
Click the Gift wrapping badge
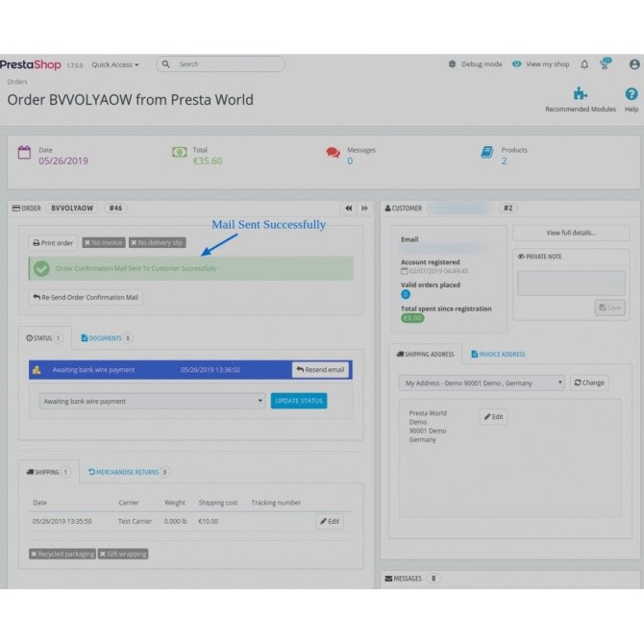(x=123, y=554)
